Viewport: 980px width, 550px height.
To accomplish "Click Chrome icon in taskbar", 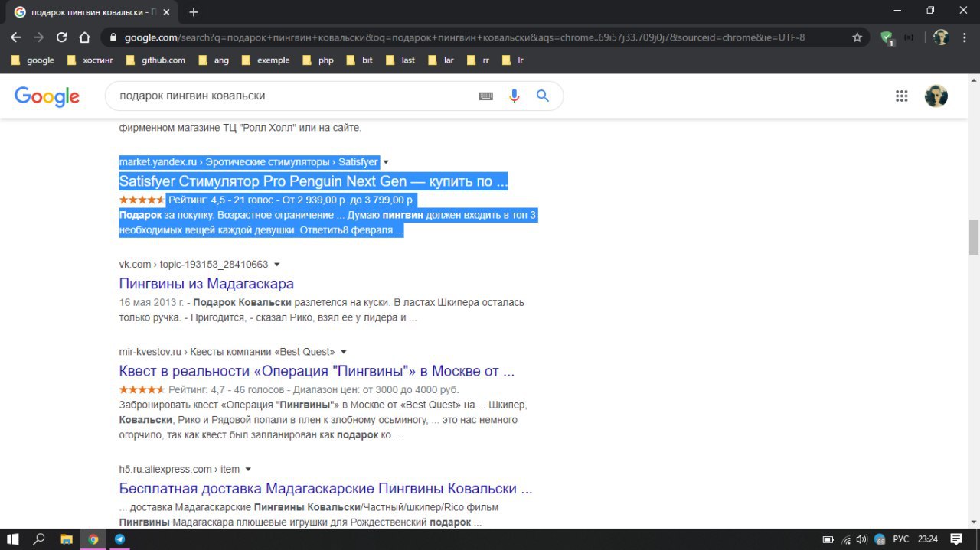I will [x=93, y=539].
